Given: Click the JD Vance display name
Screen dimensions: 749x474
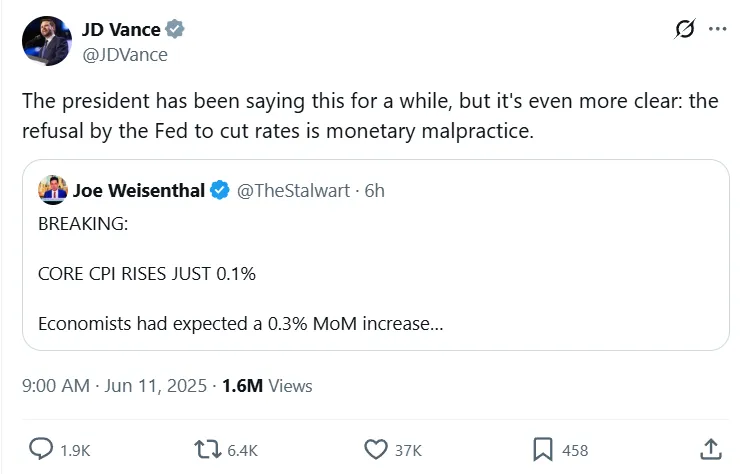Looking at the screenshot, I should (x=121, y=30).
